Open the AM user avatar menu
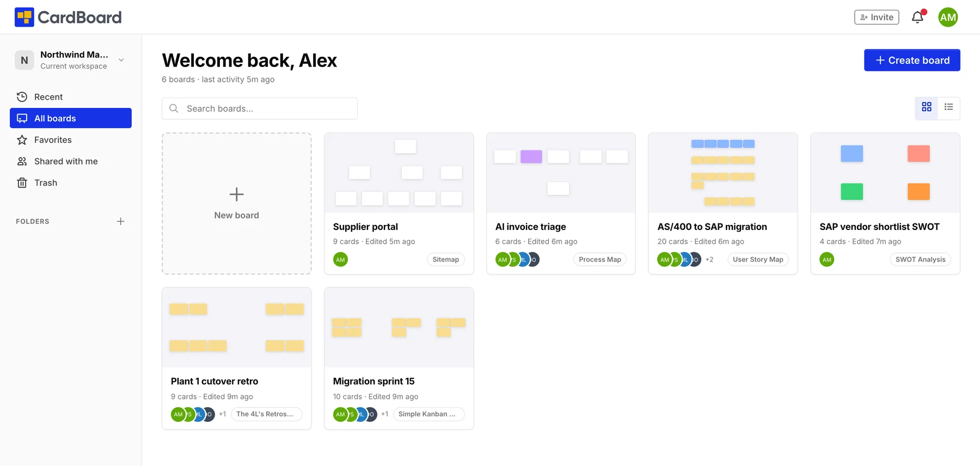The height and width of the screenshot is (466, 980). pos(948,17)
